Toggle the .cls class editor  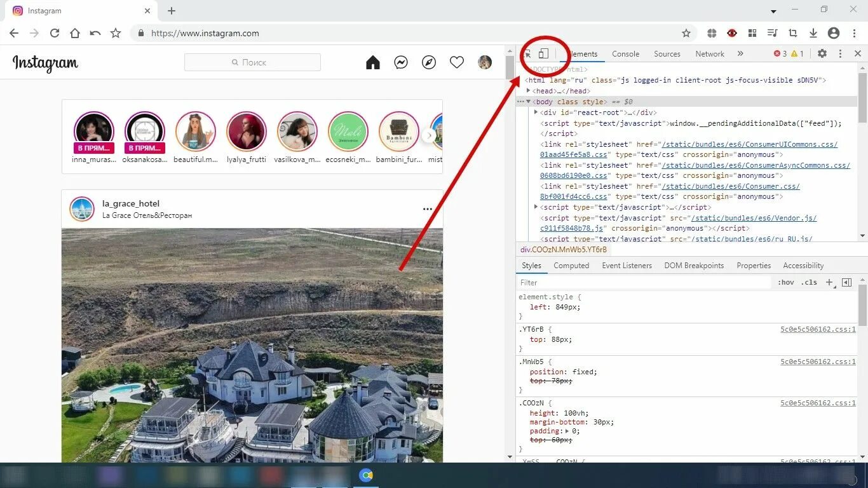pos(809,283)
